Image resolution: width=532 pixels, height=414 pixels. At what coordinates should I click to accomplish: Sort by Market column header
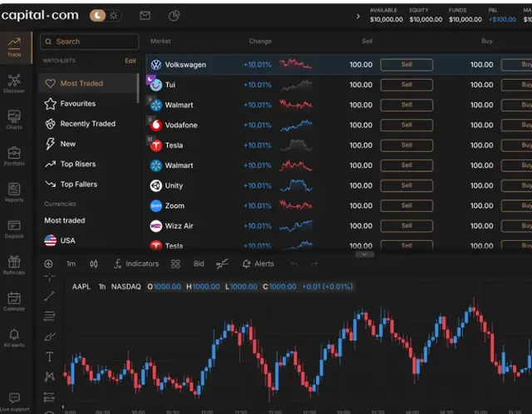160,41
